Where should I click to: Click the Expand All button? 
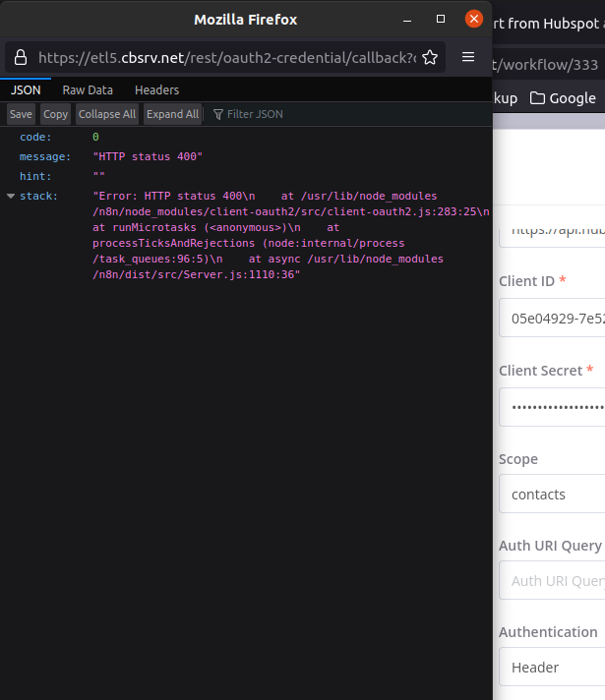pyautogui.click(x=172, y=114)
